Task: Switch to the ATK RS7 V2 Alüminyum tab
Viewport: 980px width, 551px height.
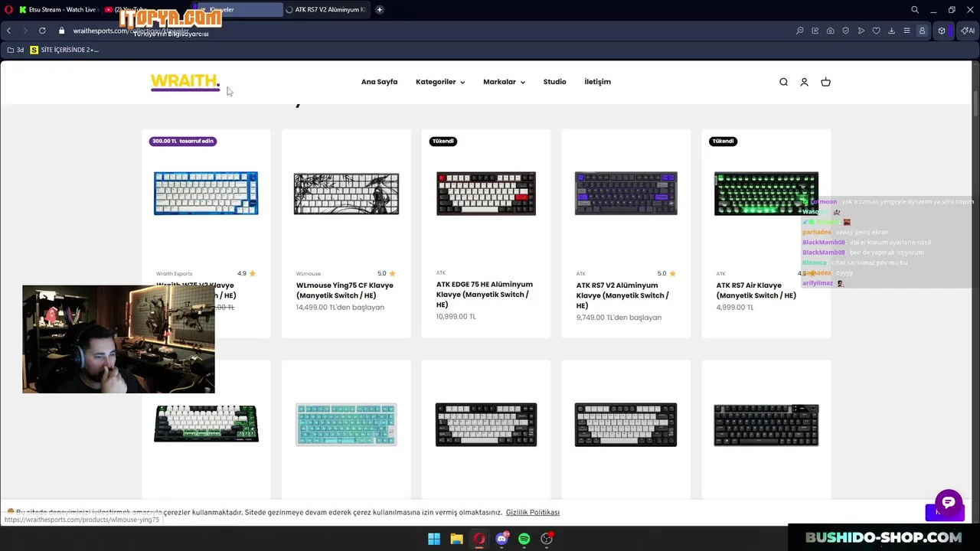Action: 326,9
